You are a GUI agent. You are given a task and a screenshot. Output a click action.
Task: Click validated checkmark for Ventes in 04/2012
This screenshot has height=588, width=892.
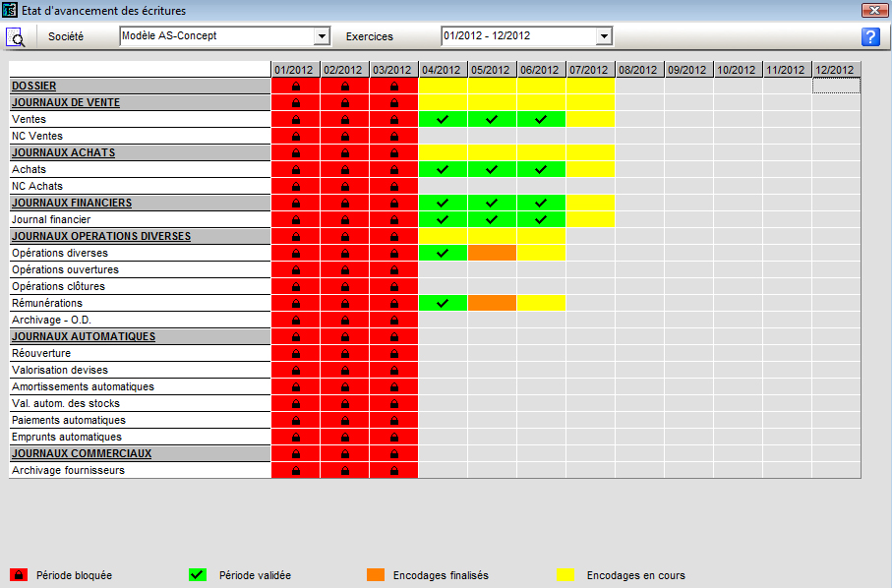(442, 119)
